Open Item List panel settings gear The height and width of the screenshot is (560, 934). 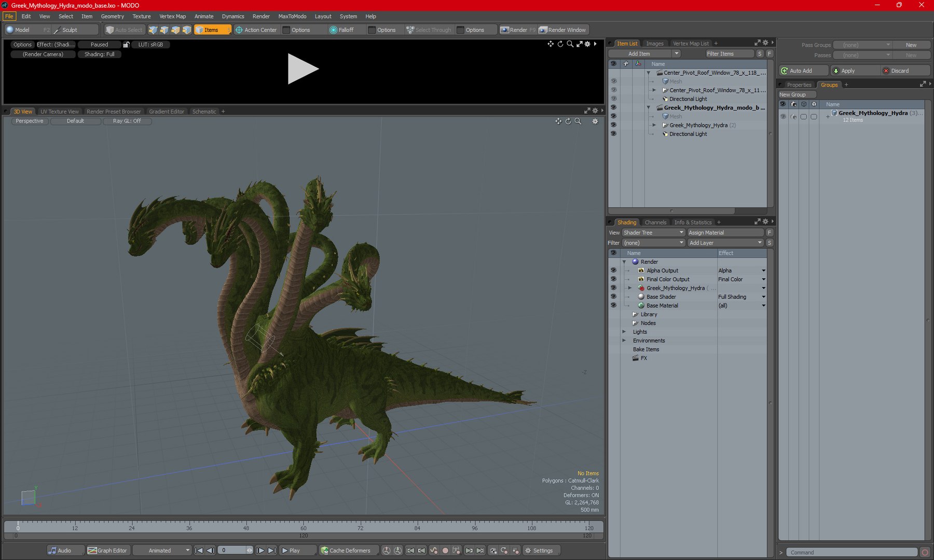[765, 43]
